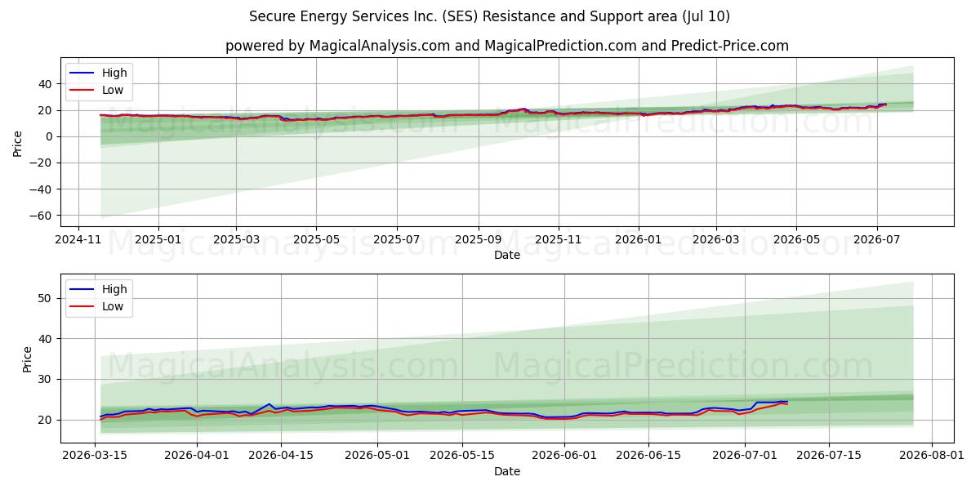The height and width of the screenshot is (490, 980).
Task: Click the '2025-09' date tick label
Action: coord(478,240)
